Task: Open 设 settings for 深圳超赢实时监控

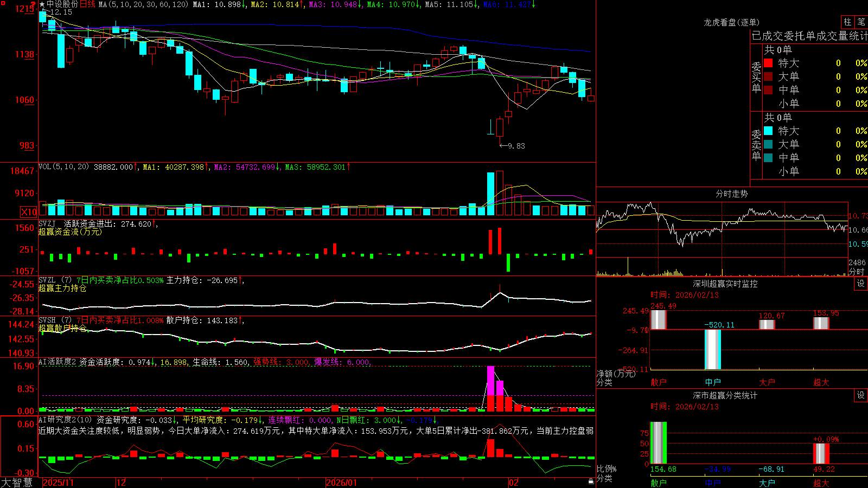Action: tap(861, 284)
